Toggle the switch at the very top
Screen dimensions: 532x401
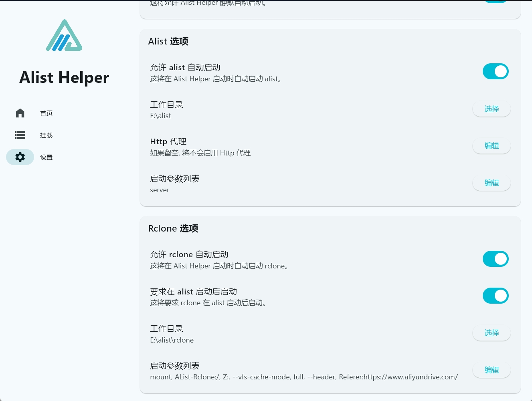click(x=496, y=1)
